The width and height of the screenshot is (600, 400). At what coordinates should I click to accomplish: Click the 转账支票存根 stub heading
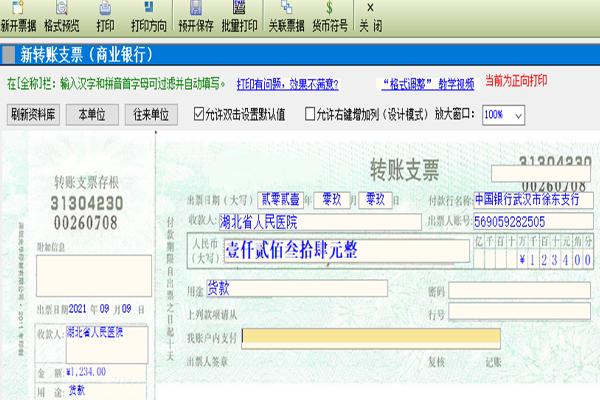86,182
